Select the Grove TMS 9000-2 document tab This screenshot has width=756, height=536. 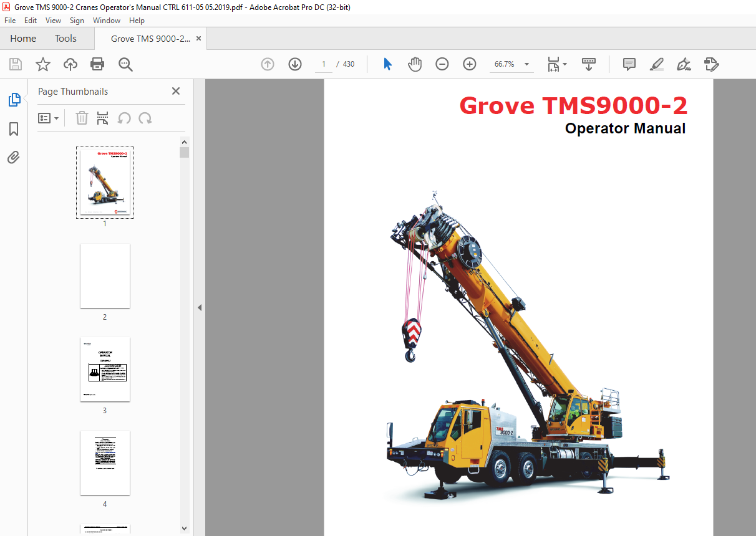150,39
